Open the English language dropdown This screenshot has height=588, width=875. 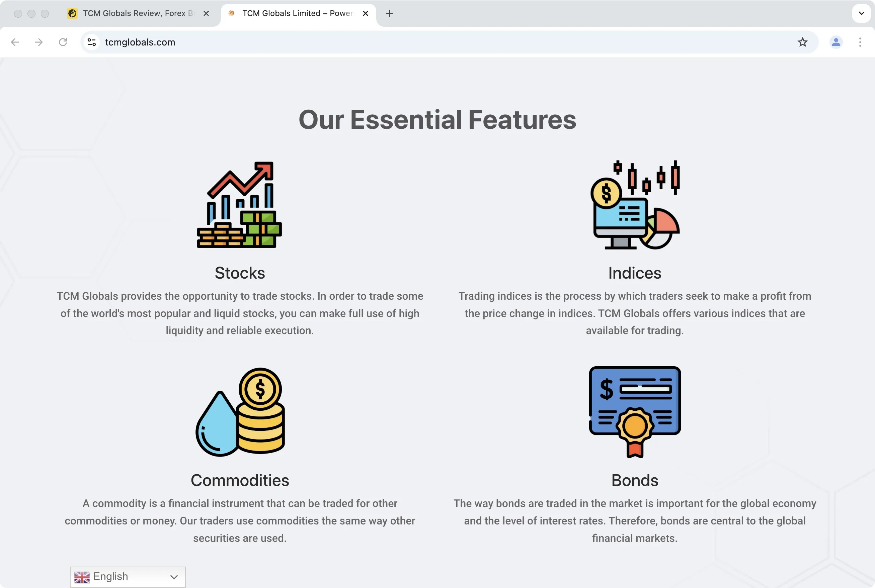pyautogui.click(x=128, y=577)
